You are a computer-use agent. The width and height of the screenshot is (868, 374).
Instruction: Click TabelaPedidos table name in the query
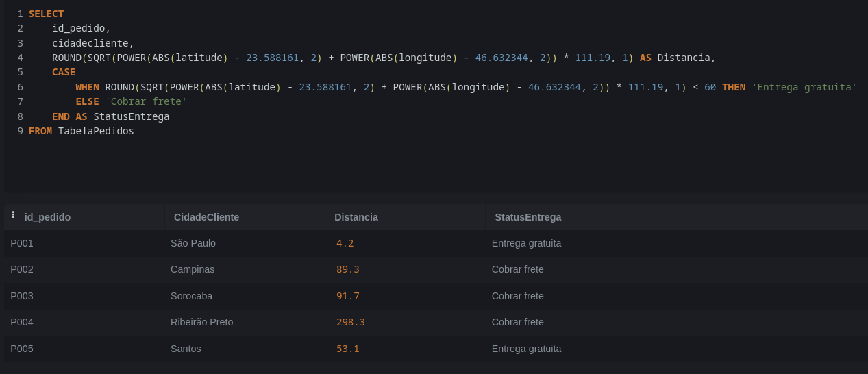coord(96,131)
